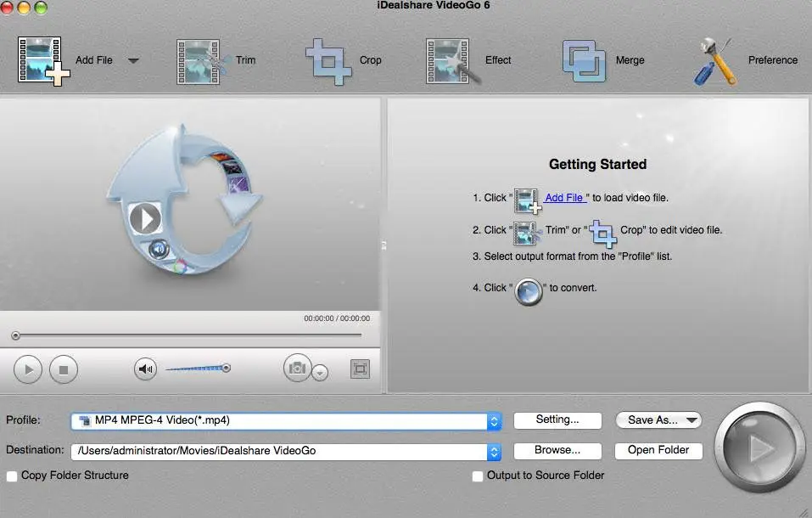This screenshot has height=518, width=812.
Task: Open the Effect tool icon in toolbar
Action: click(x=453, y=61)
